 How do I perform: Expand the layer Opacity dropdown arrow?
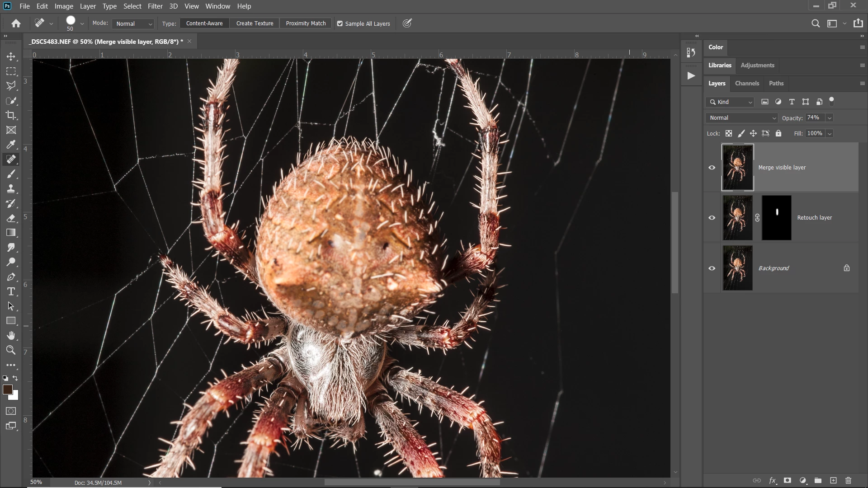pyautogui.click(x=830, y=118)
